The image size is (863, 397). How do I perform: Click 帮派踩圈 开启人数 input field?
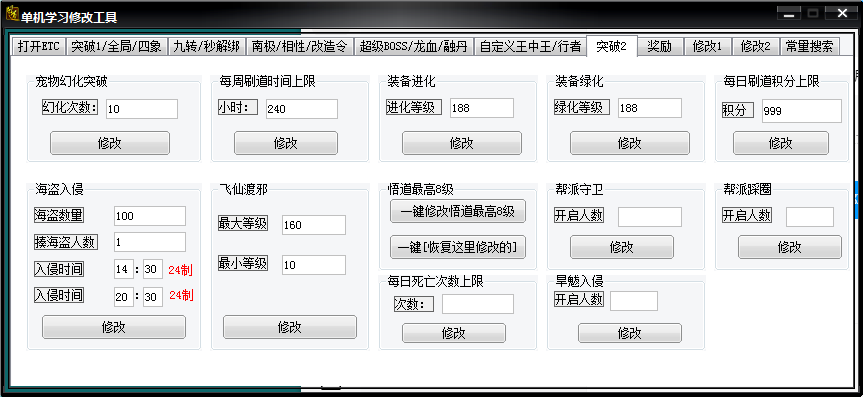click(x=810, y=217)
